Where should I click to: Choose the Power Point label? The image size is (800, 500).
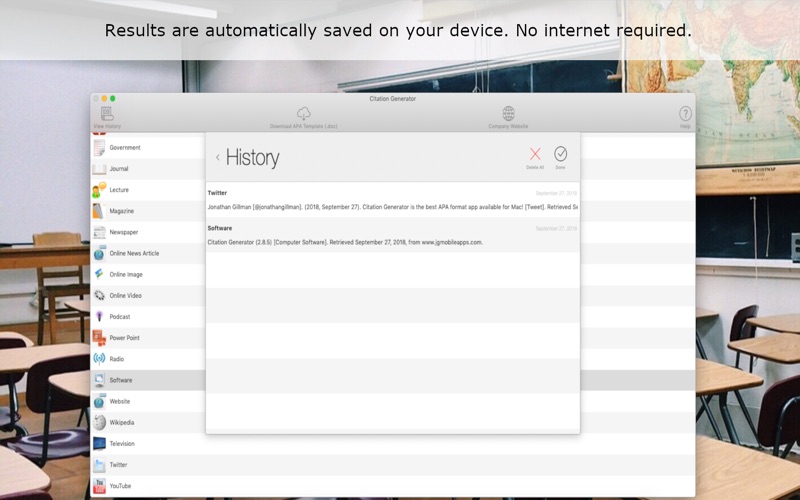point(124,338)
